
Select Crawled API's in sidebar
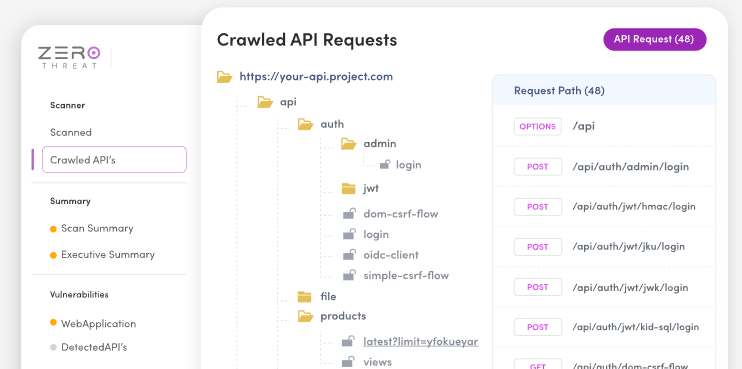115,159
